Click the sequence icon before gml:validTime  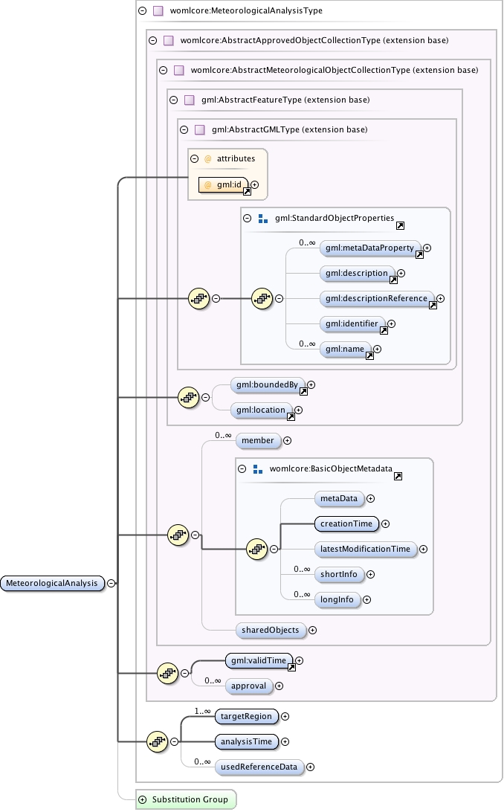pos(168,673)
